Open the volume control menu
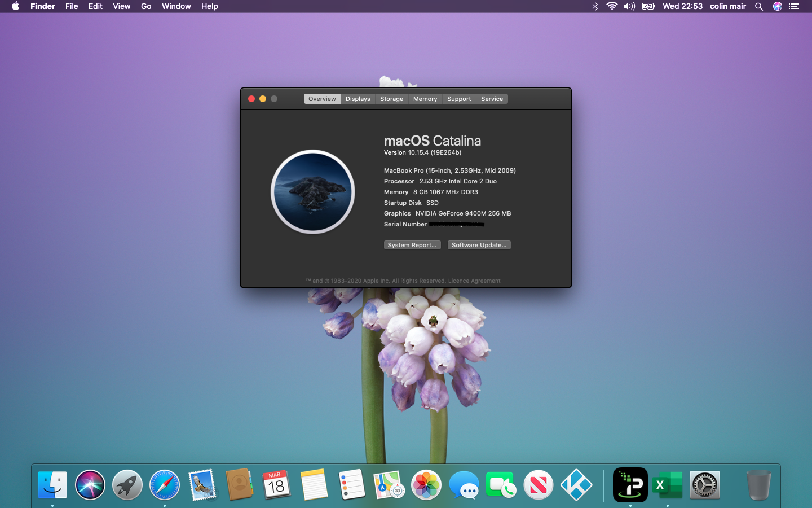This screenshot has height=508, width=812. coord(629,6)
